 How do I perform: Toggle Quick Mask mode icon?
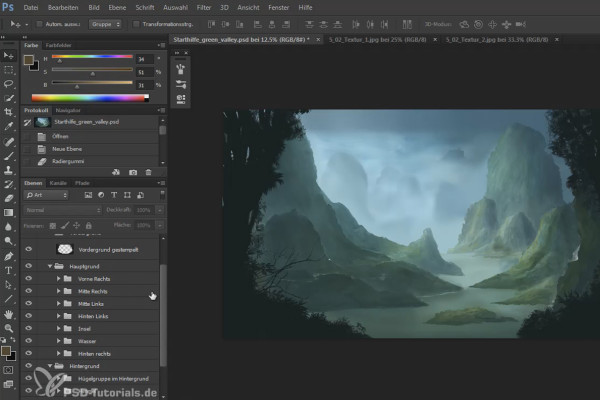point(8,370)
